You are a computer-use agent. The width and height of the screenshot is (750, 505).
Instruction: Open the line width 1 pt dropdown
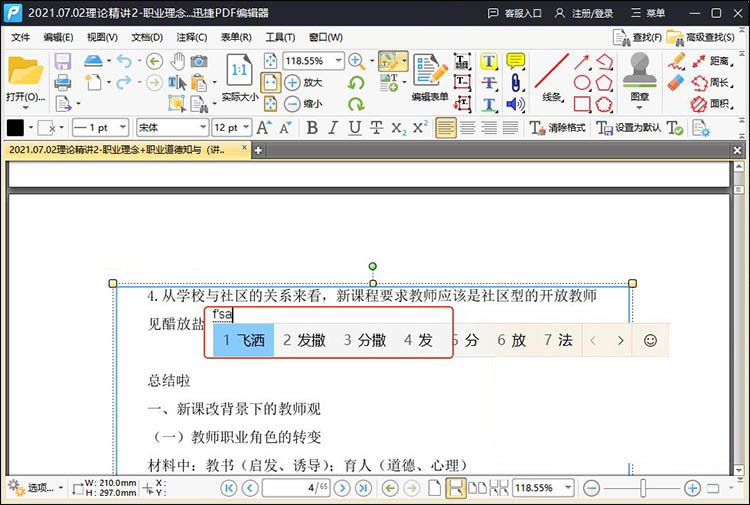tap(123, 127)
